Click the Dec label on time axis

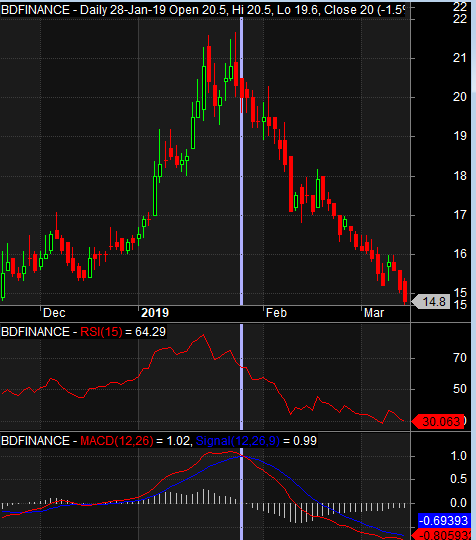pyautogui.click(x=54, y=313)
